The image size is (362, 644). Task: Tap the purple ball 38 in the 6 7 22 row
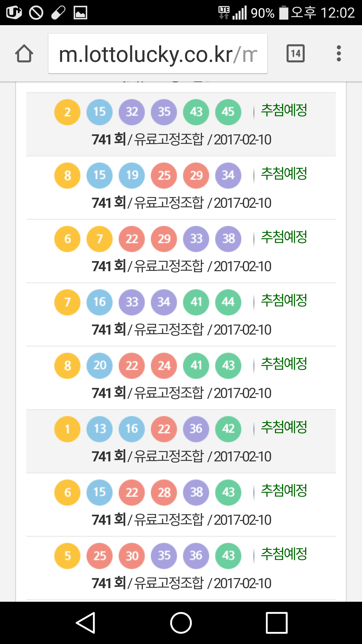coord(228,239)
